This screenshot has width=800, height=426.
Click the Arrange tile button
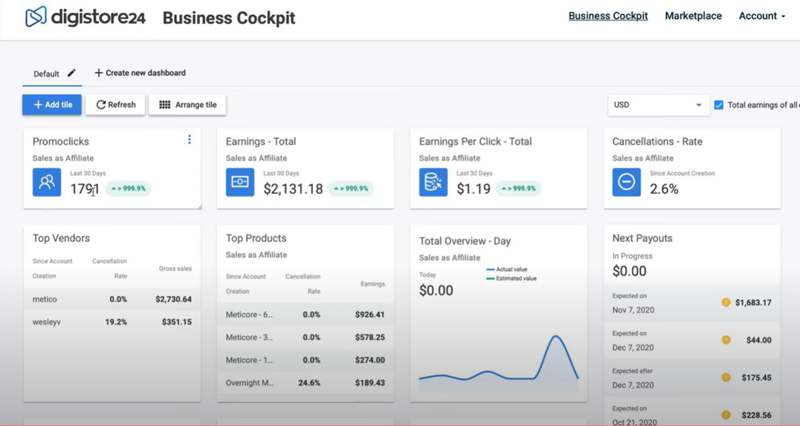188,105
